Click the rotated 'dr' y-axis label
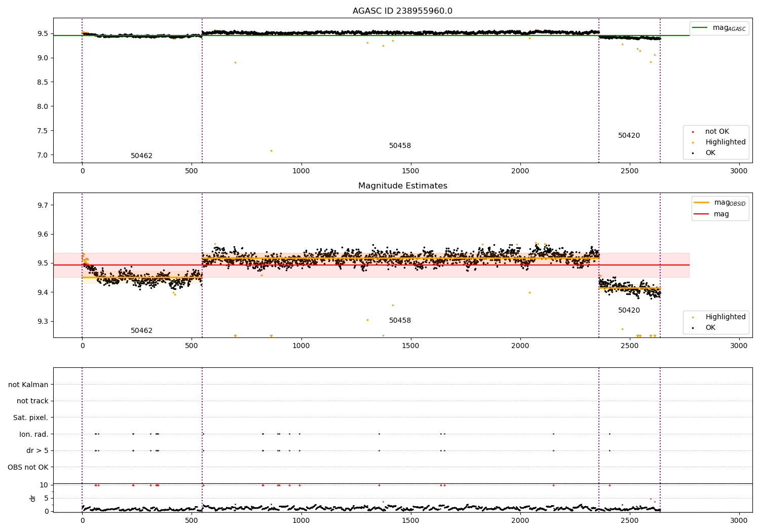 33,498
